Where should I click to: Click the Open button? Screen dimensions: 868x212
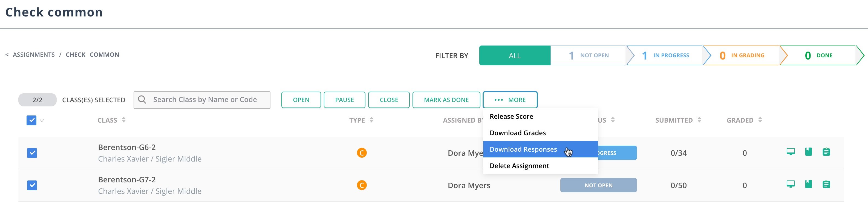(301, 100)
